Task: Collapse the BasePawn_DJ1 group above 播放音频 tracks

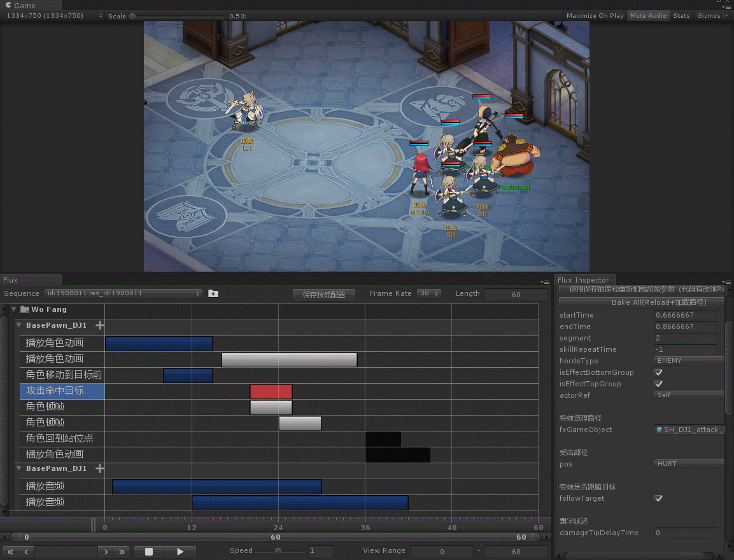Action: (x=18, y=468)
